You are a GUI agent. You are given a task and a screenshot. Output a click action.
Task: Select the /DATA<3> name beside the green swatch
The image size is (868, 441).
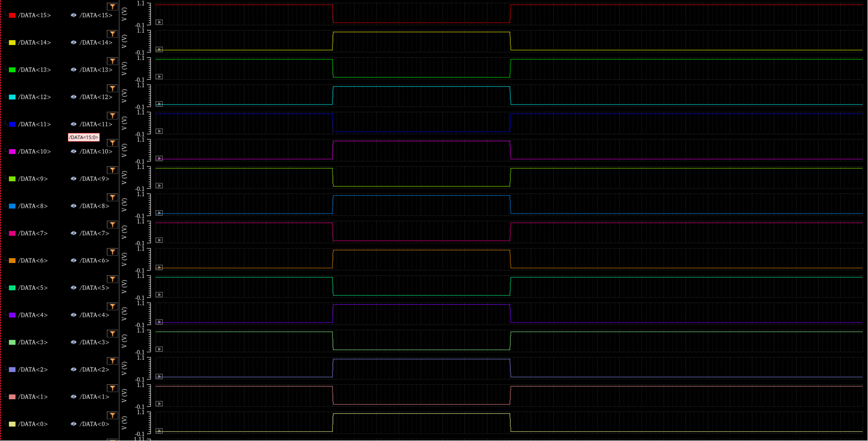33,342
